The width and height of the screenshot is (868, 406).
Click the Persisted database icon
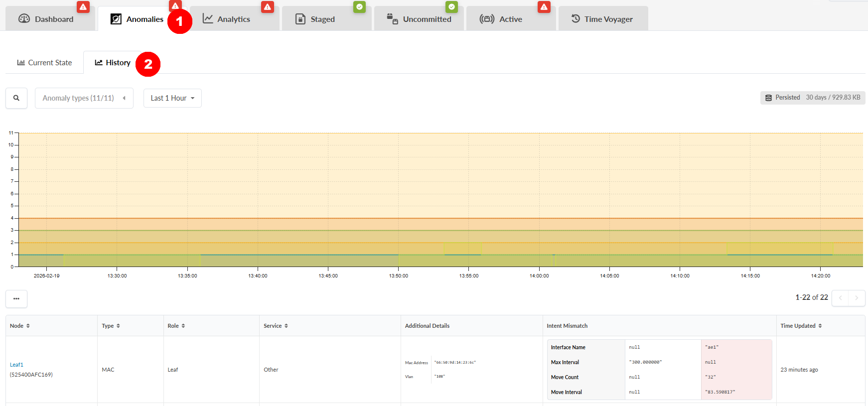pos(768,98)
